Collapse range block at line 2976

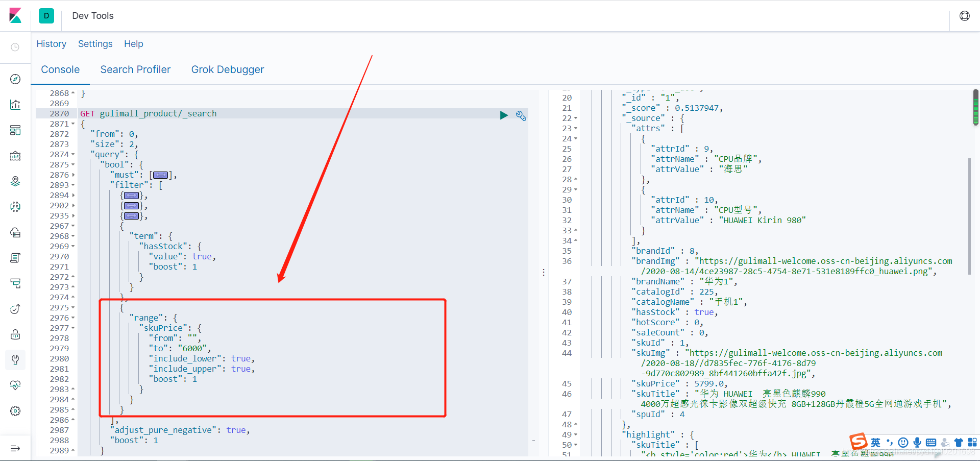coord(73,318)
